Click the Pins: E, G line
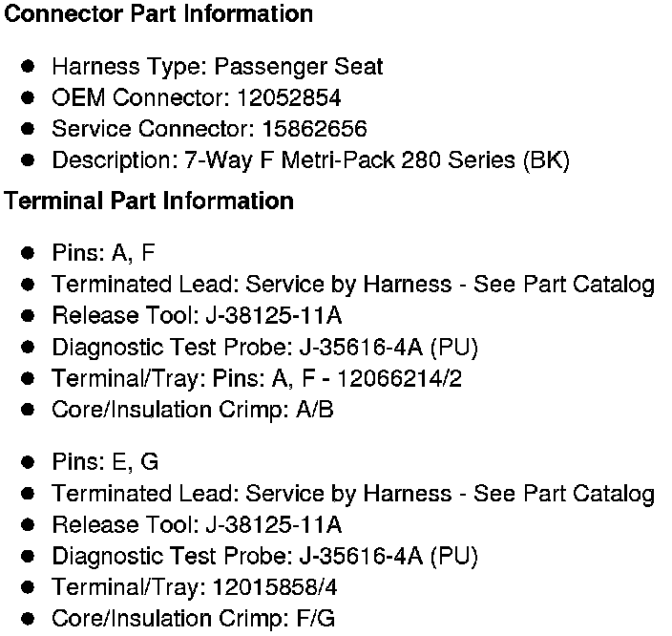 (105, 462)
